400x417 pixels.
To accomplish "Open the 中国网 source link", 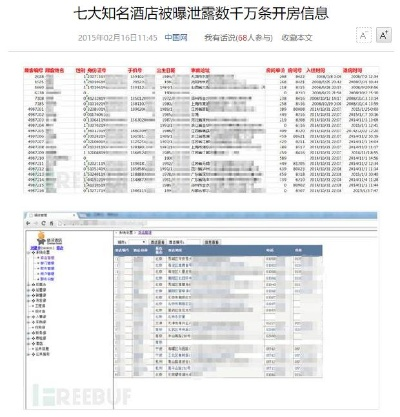I will coord(176,38).
